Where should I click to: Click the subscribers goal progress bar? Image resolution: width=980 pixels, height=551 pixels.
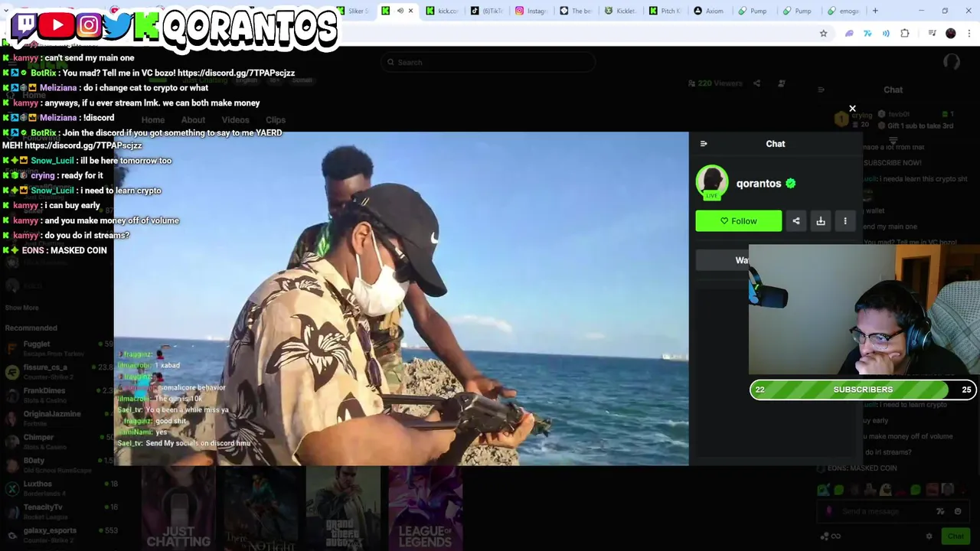tap(863, 390)
